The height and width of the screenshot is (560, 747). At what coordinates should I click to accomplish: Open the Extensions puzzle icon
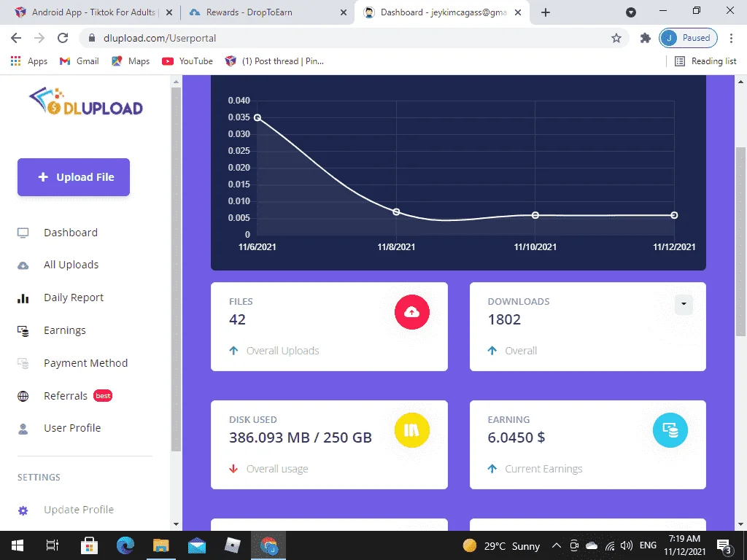tap(645, 38)
